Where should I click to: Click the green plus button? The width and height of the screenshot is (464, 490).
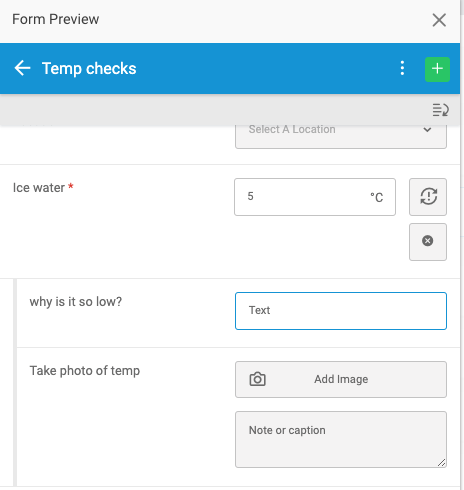[437, 69]
